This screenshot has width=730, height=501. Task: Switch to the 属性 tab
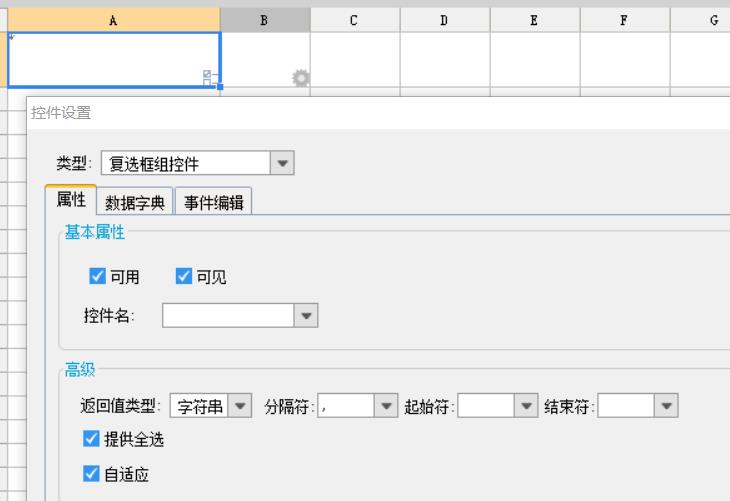(71, 200)
